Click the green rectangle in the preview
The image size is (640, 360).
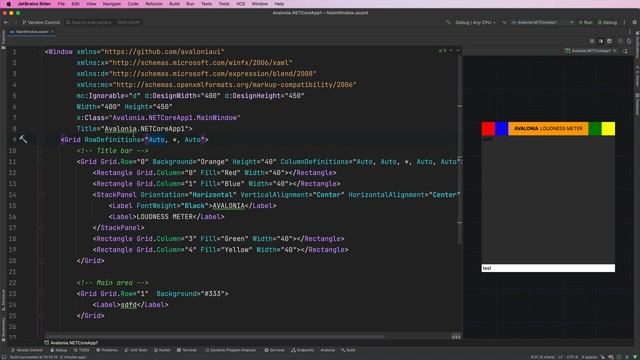(x=595, y=129)
